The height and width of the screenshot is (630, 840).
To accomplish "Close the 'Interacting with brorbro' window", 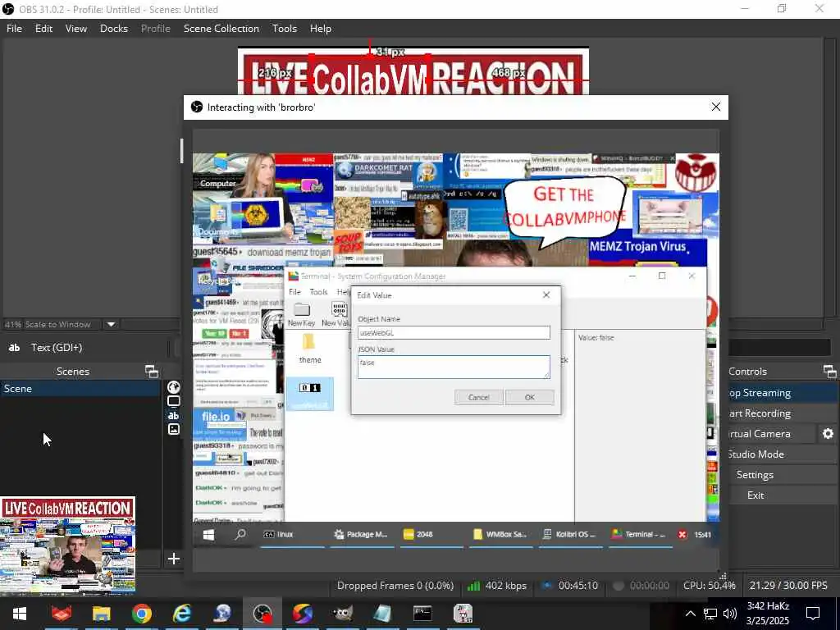I will tap(715, 107).
